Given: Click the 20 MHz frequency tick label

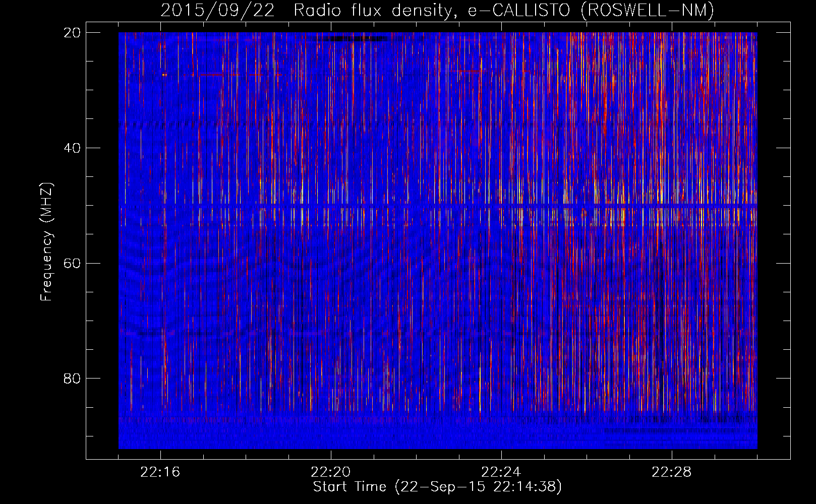Looking at the screenshot, I should point(72,33).
